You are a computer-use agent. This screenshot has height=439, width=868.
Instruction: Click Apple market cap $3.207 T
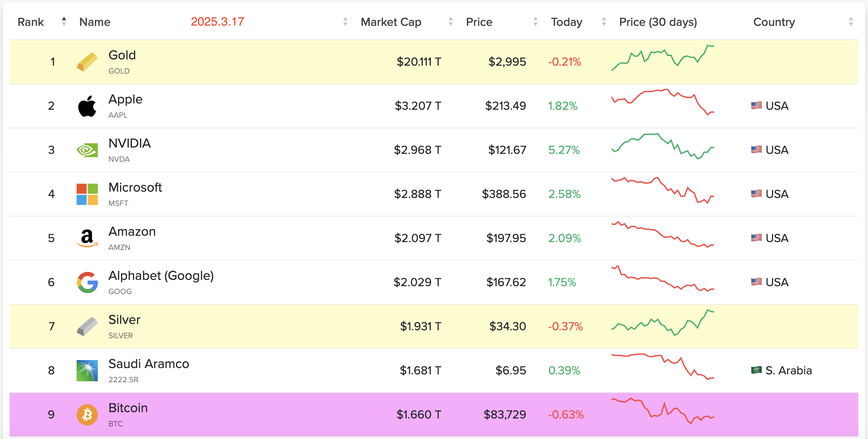[418, 106]
